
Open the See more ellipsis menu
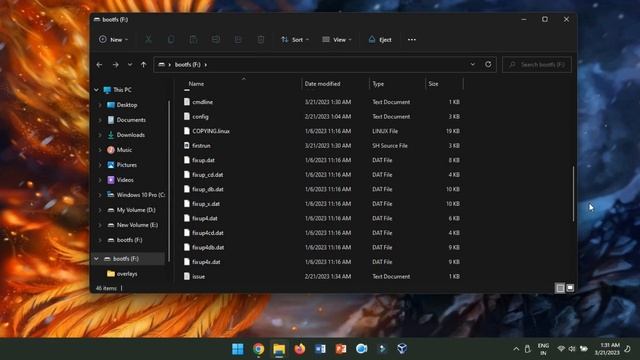(x=411, y=40)
